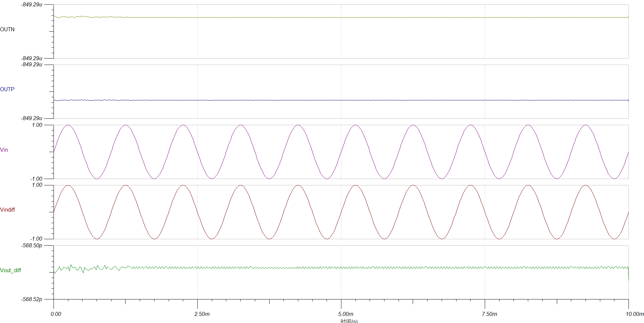Click the first peak of the Vin sine wave
Image resolution: width=644 pixels, height=323 pixels.
point(68,125)
